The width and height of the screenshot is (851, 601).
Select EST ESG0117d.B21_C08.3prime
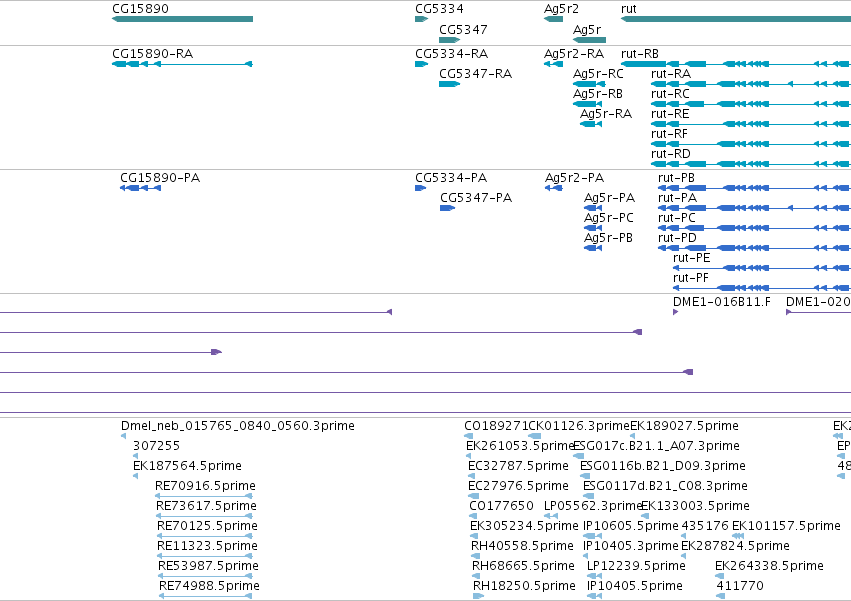(x=665, y=486)
